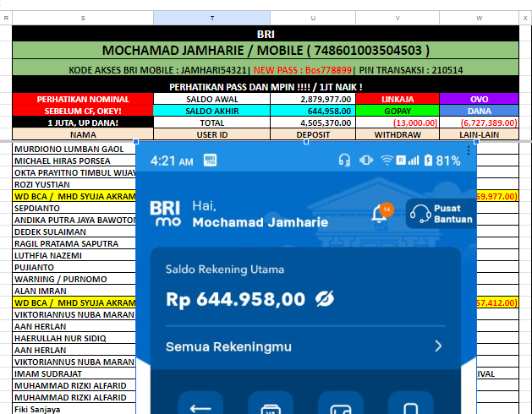Click the WITHDRAW heading cell
This screenshot has width=532, height=414.
[x=398, y=134]
